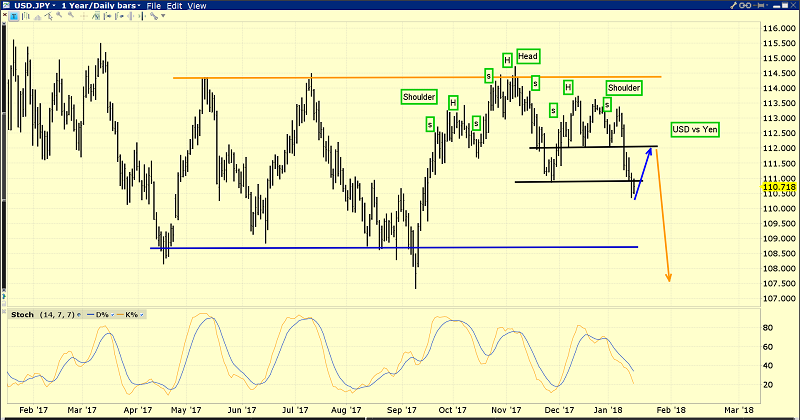
Task: Open the View menu
Action: click(x=198, y=6)
